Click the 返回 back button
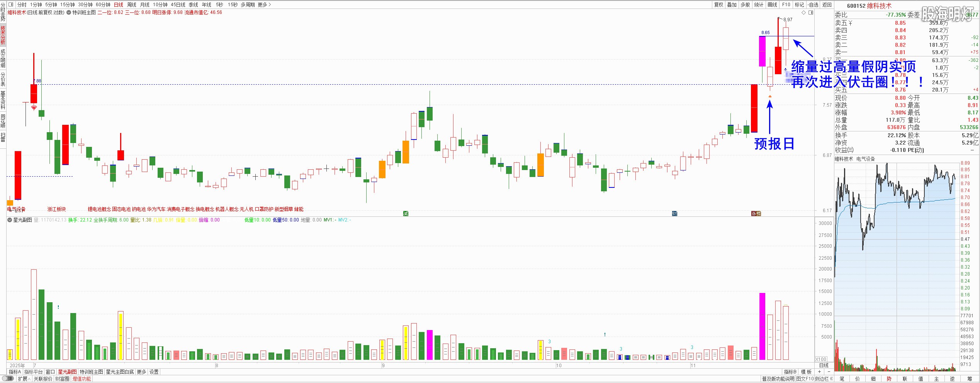The width and height of the screenshot is (980, 383). coord(827,5)
